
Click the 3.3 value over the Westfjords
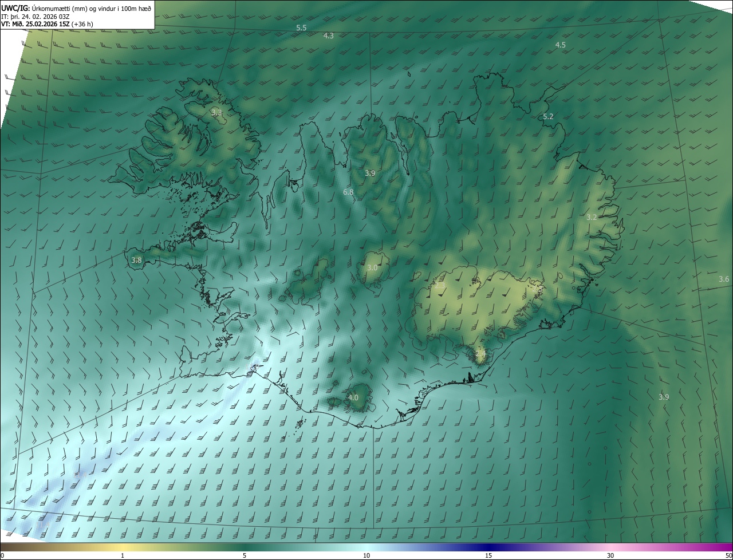point(216,113)
